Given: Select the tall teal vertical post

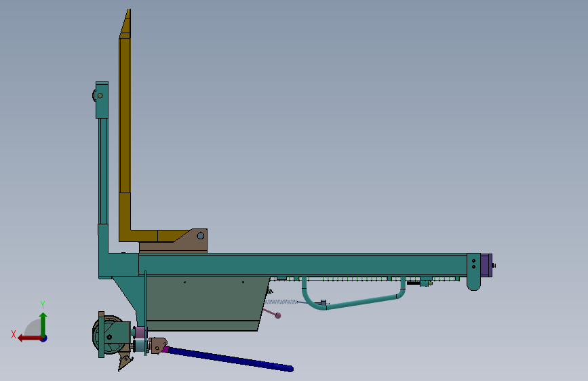Looking at the screenshot, I should tap(103, 171).
